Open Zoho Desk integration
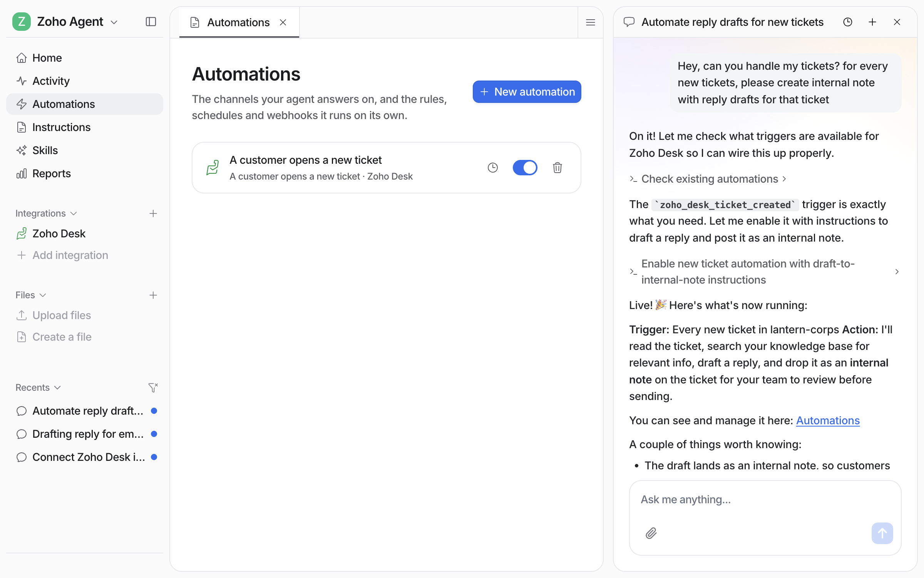Image resolution: width=924 pixels, height=578 pixels. click(85, 234)
